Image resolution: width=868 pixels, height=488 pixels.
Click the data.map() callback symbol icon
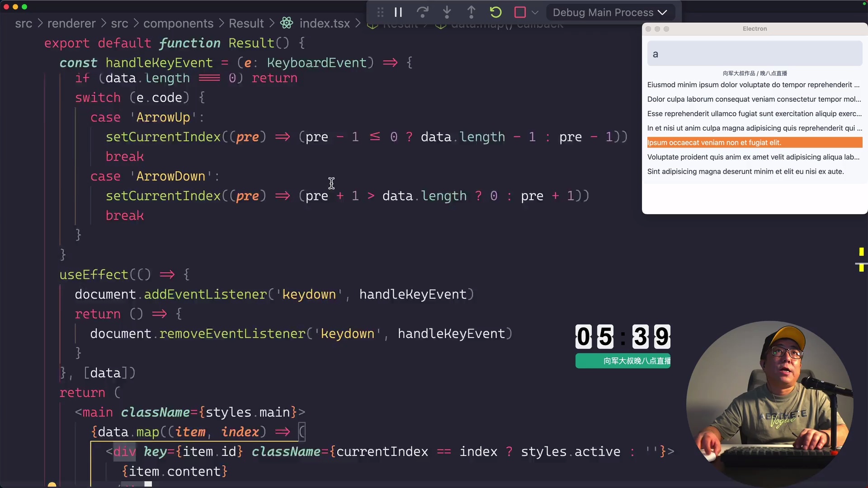pos(441,25)
